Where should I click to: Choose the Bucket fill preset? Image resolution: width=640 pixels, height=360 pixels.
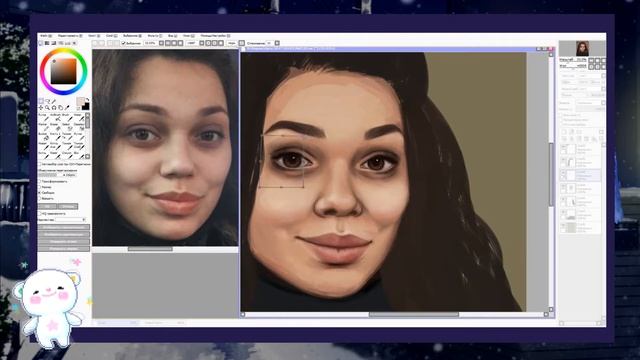(45, 137)
